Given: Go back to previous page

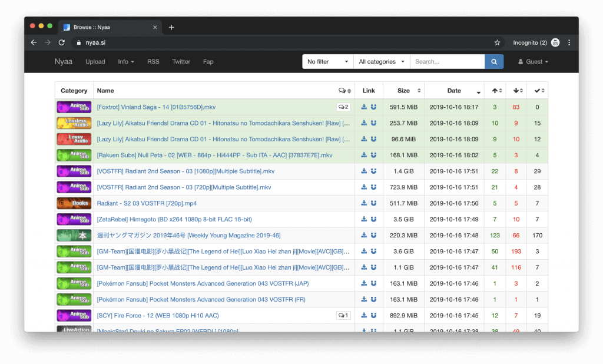Looking at the screenshot, I should point(34,43).
